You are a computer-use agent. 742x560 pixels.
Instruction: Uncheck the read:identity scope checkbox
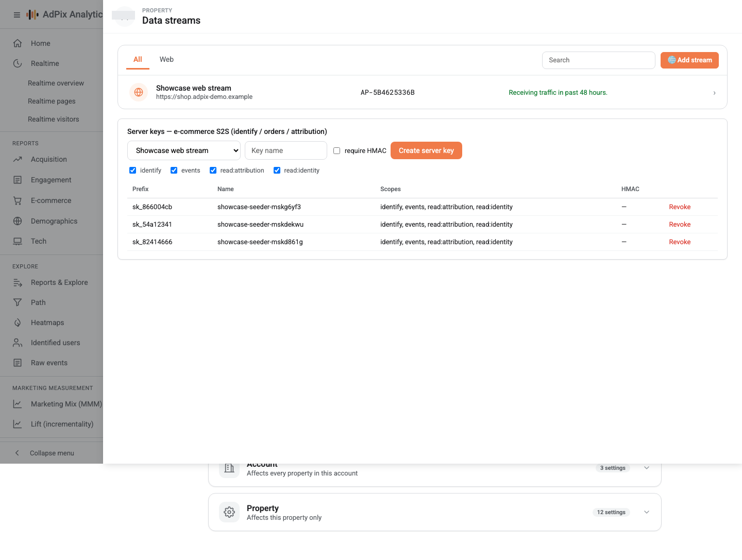[277, 171]
